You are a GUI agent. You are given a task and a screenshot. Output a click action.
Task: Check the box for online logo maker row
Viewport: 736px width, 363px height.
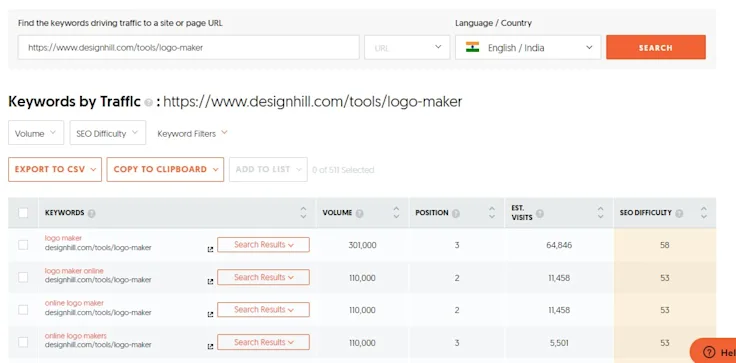(x=23, y=310)
